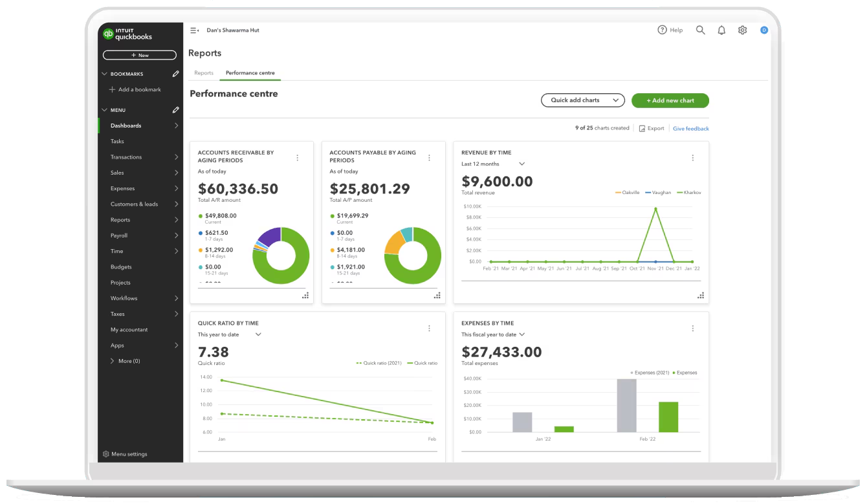
Task: Open Accounts Receivable chart options menu
Action: click(298, 158)
